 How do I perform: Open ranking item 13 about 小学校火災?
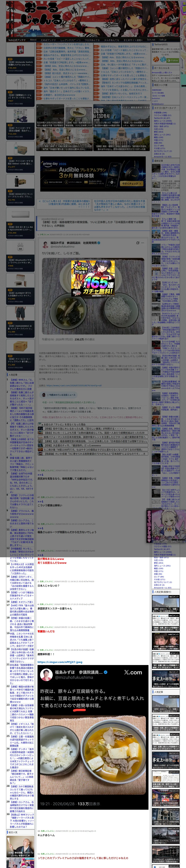[x=22, y=569]
